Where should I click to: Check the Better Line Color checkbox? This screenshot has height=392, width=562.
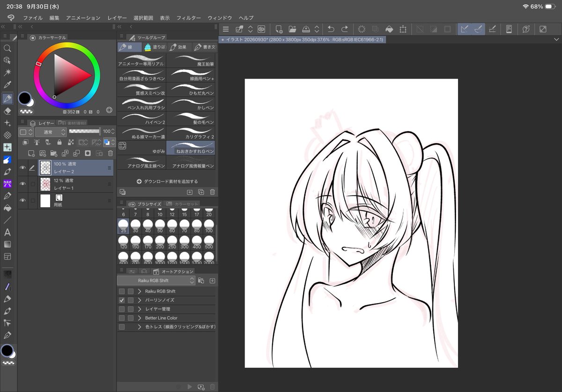point(122,318)
